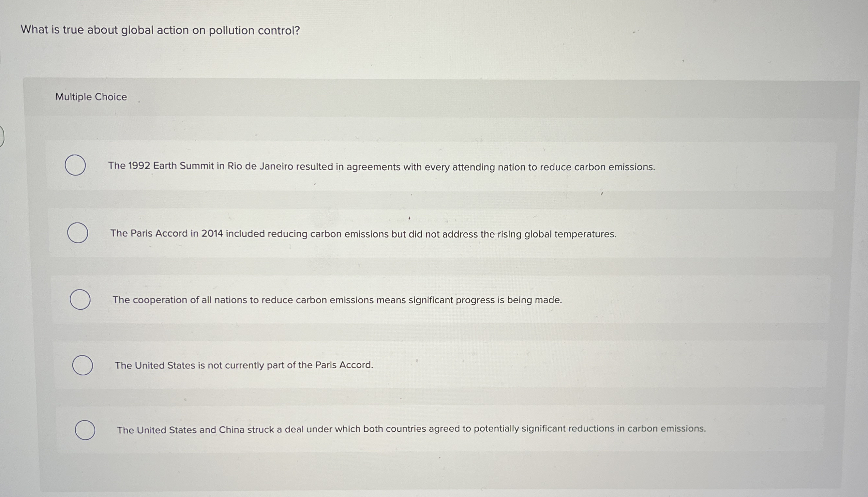
Task: Click the Multiple Choice label
Action: coord(91,97)
